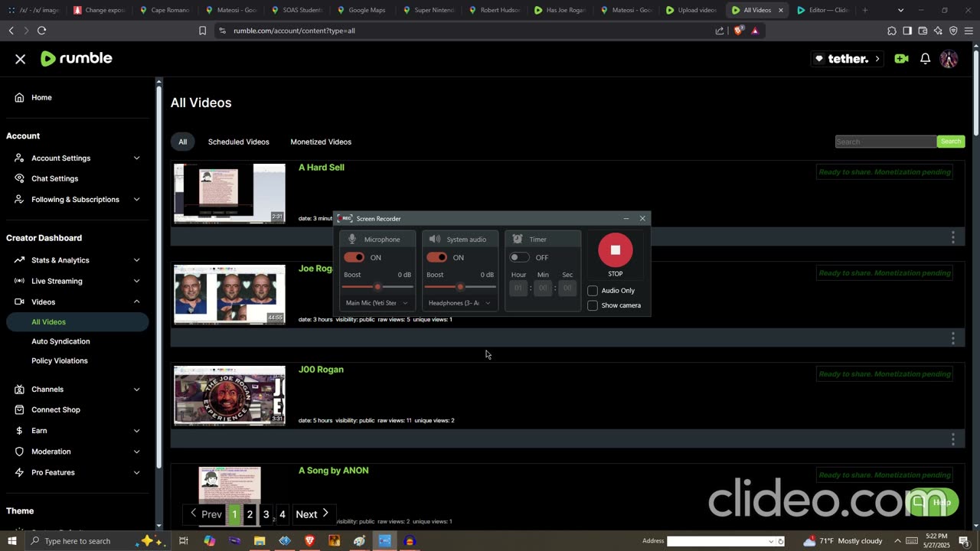Screen dimensions: 980x551
Task: Toggle the browser sidebar panel icon
Action: (x=907, y=31)
